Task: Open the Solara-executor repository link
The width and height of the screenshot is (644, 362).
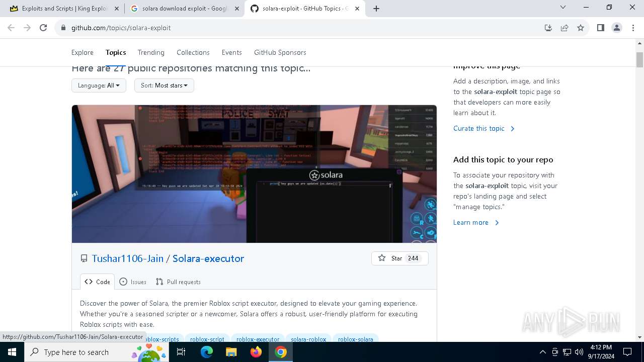Action: pos(208,258)
